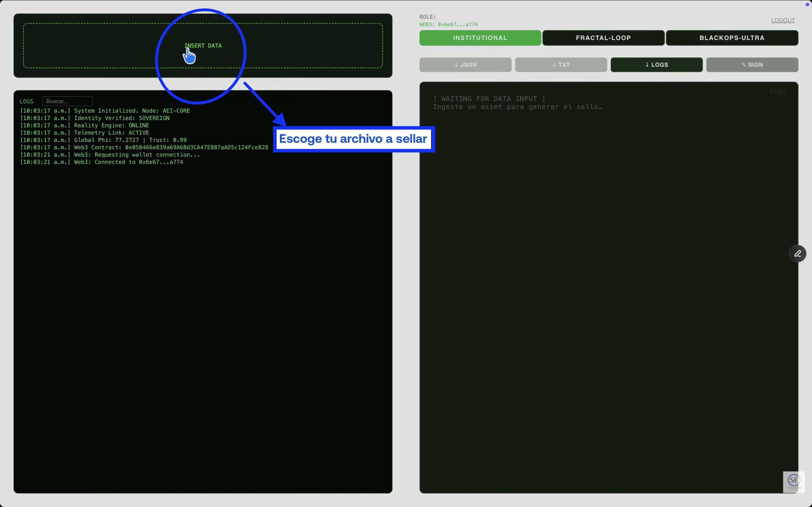
Task: Click the WAITING FOR DATA INPUT text
Action: tap(489, 99)
